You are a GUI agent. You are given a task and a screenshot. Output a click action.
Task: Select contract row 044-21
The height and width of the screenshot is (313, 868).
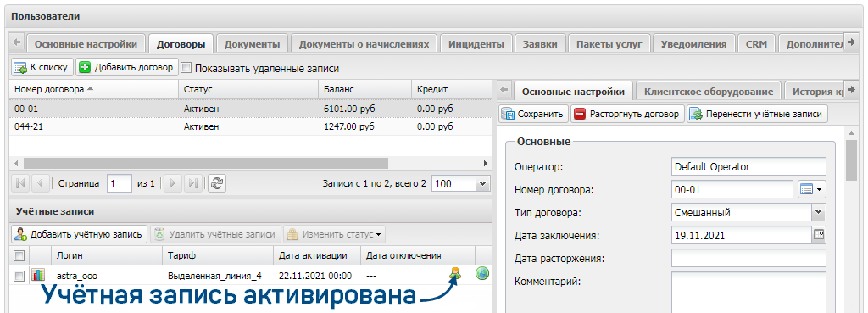250,127
